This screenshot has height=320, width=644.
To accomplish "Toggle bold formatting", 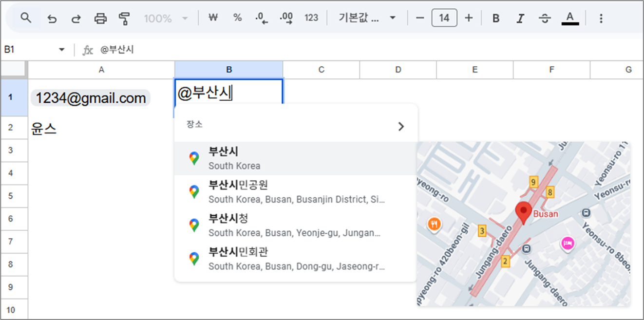I will coord(496,19).
